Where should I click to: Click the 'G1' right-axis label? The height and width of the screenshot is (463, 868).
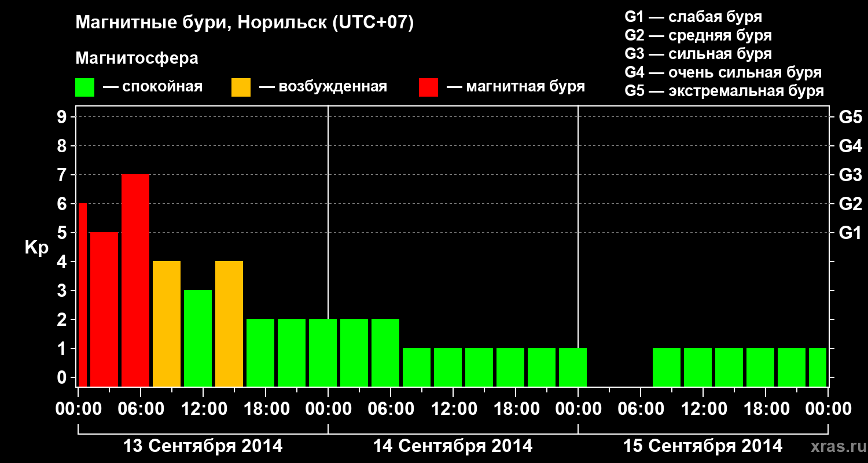(850, 233)
